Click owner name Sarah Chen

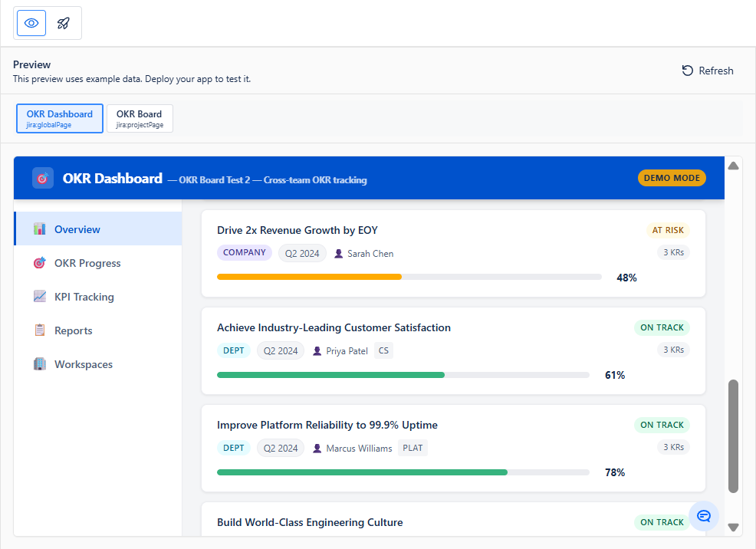(370, 254)
